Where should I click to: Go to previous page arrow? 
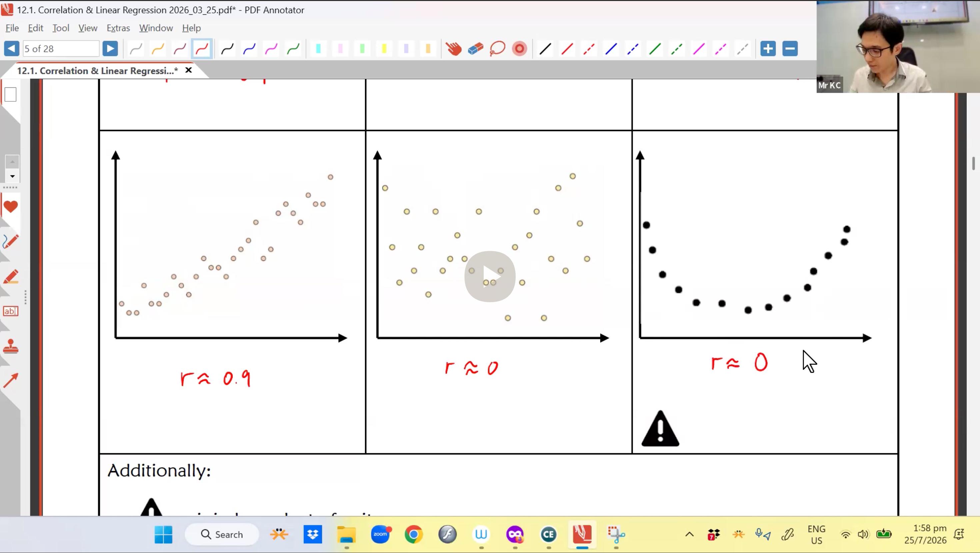tap(11, 49)
